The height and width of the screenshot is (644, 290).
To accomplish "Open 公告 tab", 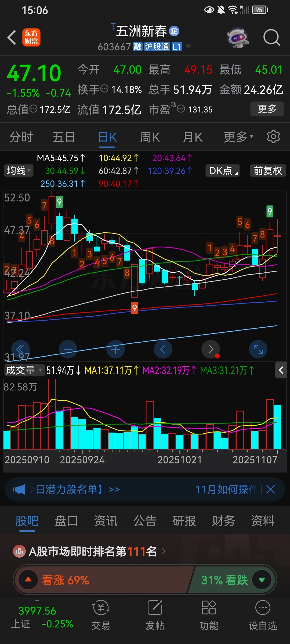I will click(145, 521).
